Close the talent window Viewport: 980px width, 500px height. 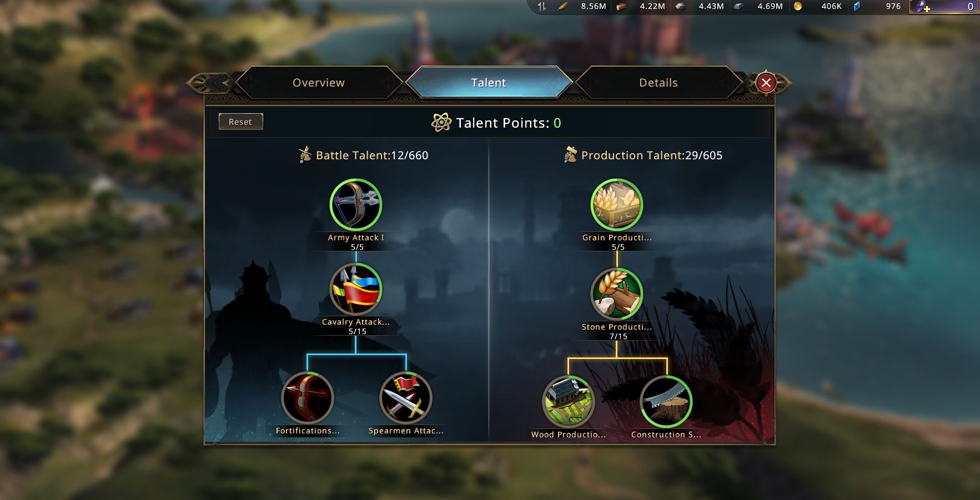[x=766, y=83]
